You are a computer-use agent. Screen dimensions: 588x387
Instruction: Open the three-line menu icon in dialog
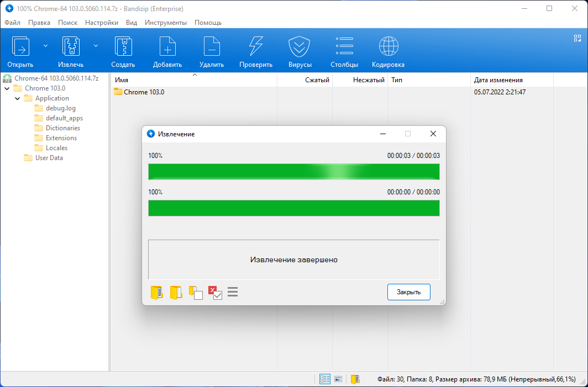tap(233, 292)
